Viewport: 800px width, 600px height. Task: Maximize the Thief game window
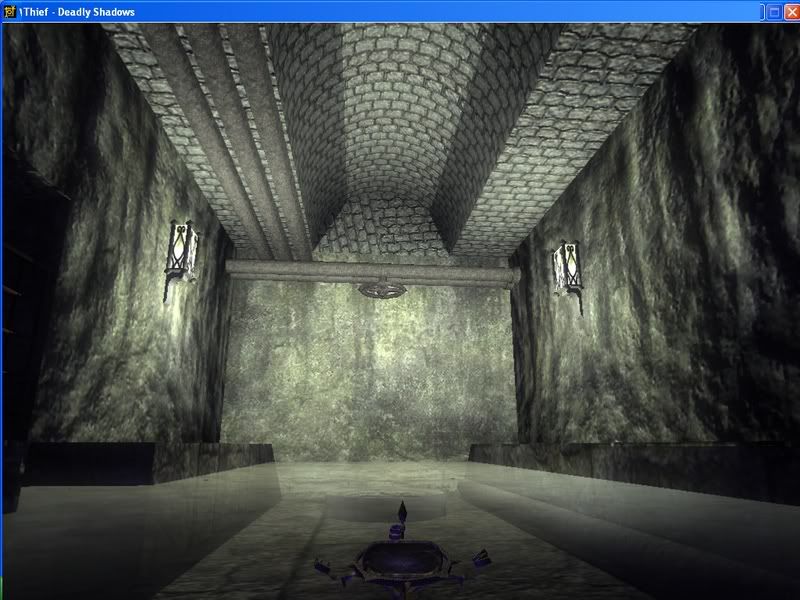tap(773, 11)
